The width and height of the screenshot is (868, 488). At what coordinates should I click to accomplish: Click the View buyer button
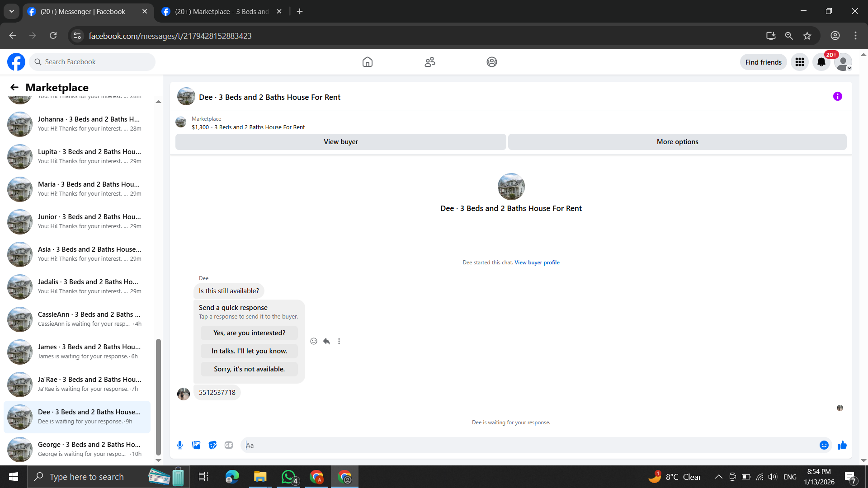point(340,142)
